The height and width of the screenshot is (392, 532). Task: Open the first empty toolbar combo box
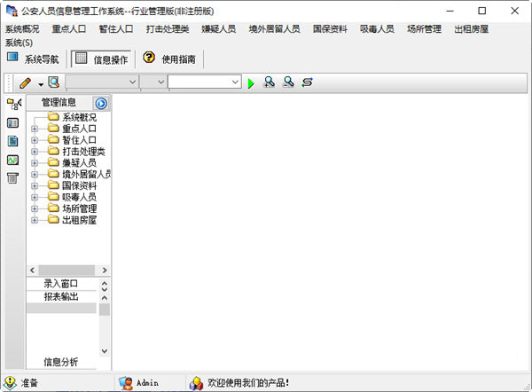click(x=101, y=82)
